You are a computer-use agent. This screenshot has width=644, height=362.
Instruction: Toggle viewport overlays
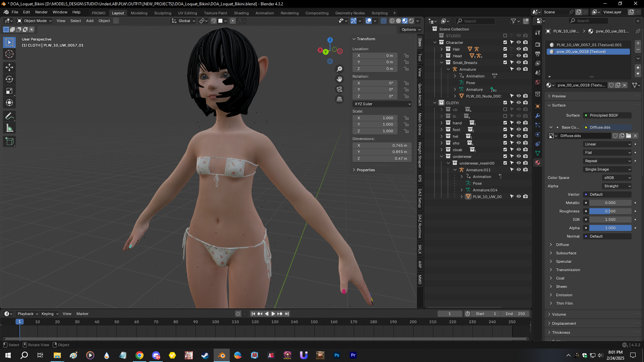369,21
